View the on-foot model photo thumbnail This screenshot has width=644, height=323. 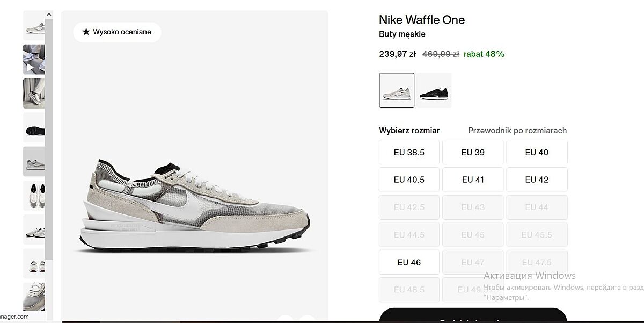click(x=34, y=94)
